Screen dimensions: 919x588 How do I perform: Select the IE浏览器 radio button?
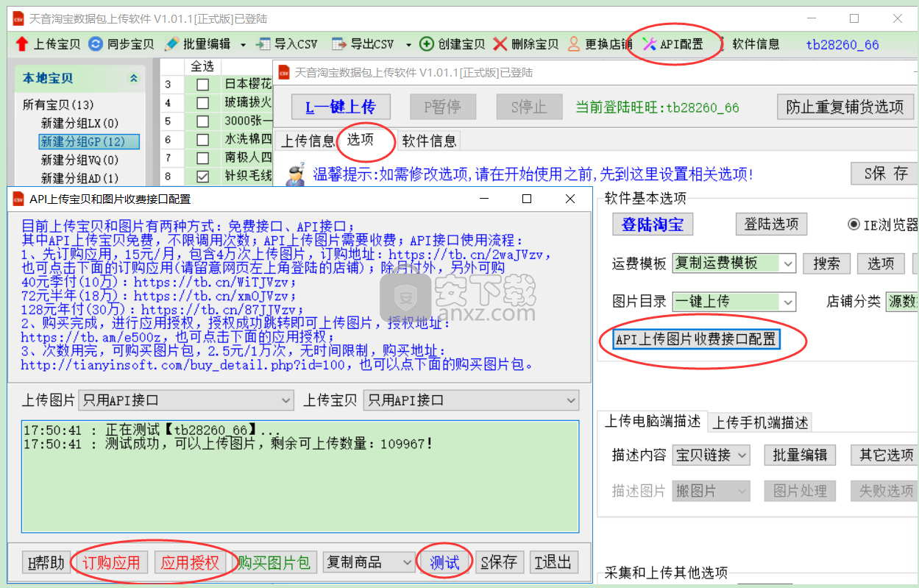tap(854, 224)
